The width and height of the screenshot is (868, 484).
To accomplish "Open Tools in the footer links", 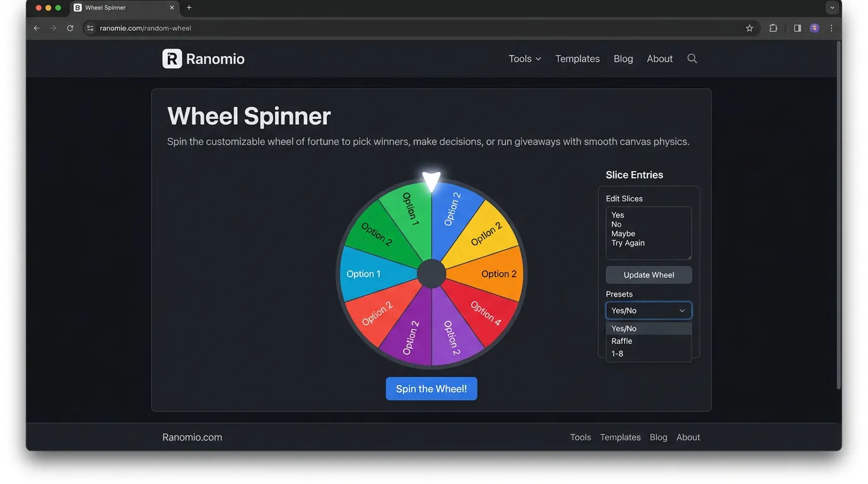I will [580, 437].
